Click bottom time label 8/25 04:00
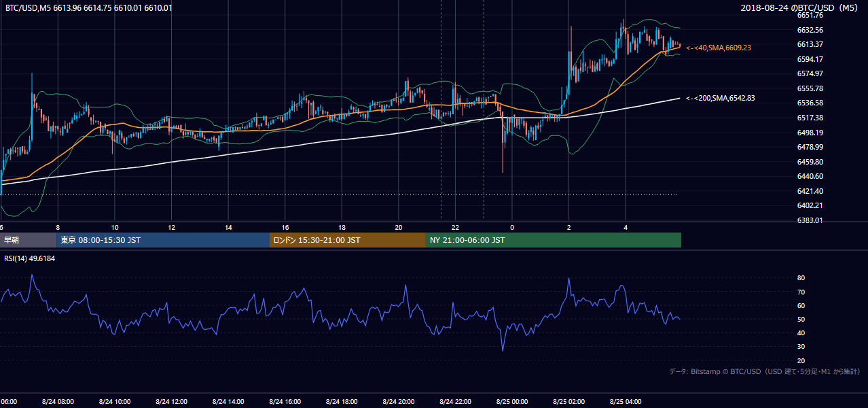This screenshot has height=408, width=868. click(626, 401)
